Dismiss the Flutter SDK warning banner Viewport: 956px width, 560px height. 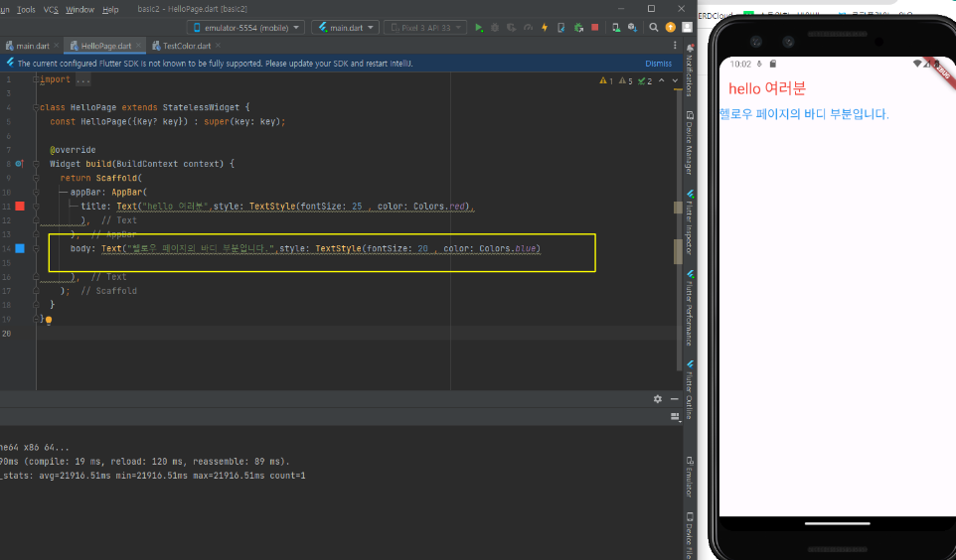click(x=659, y=64)
